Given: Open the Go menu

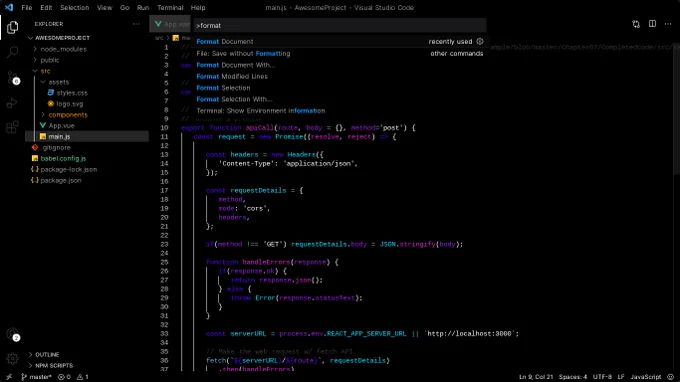Looking at the screenshot, I should coord(125,7).
